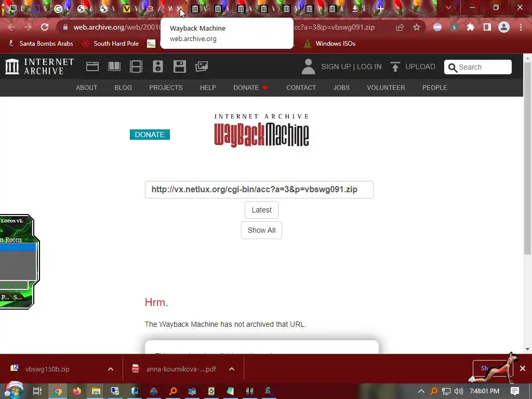Share this page via share icon
Image resolution: width=532 pixels, height=399 pixels.
coord(400,27)
